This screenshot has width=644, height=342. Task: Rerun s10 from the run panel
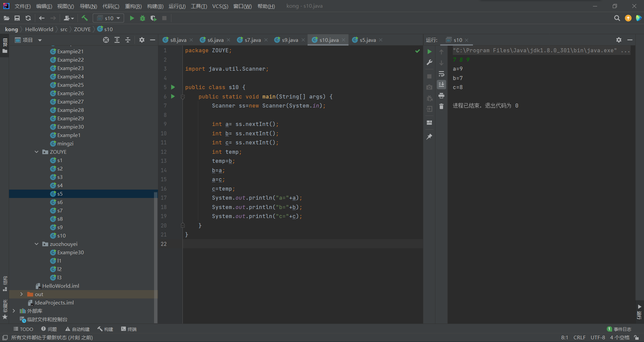pyautogui.click(x=429, y=52)
